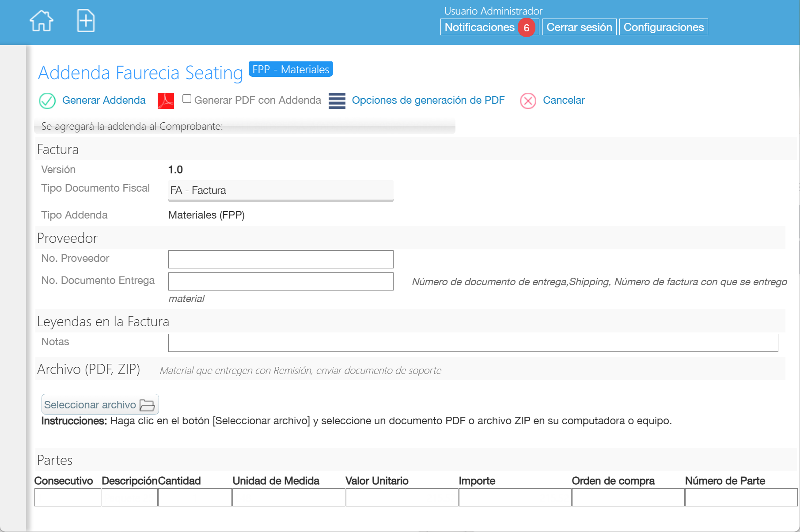
Task: Click the Importe column header
Action: 477,481
